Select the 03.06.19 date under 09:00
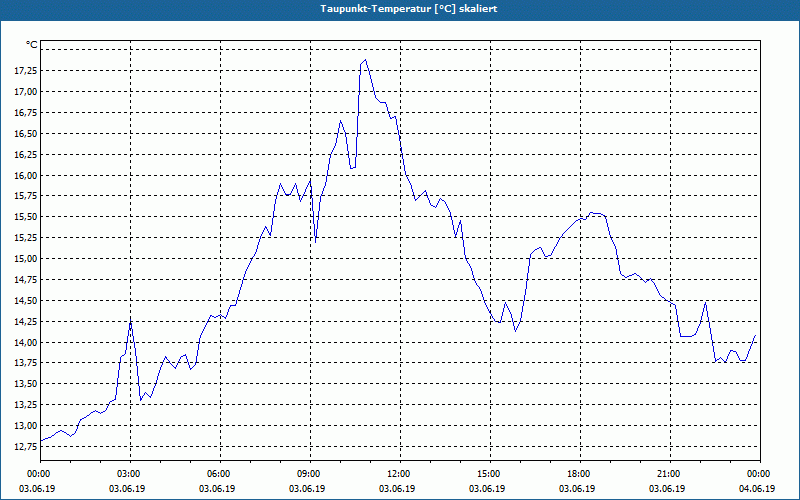This screenshot has height=500, width=800. pyautogui.click(x=307, y=489)
